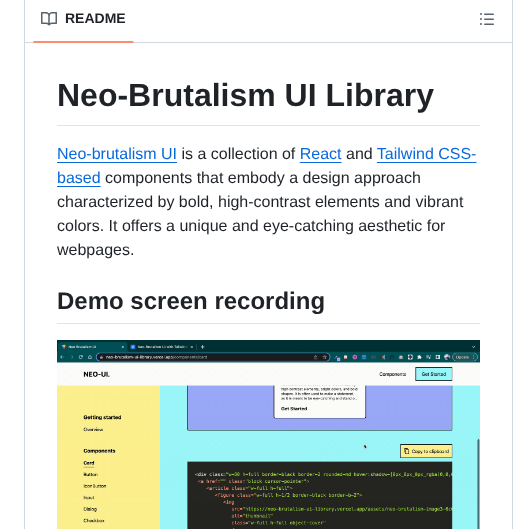The image size is (529, 529).
Task: Click the Neo-Brutalism UI Library heading
Action: tap(245, 95)
